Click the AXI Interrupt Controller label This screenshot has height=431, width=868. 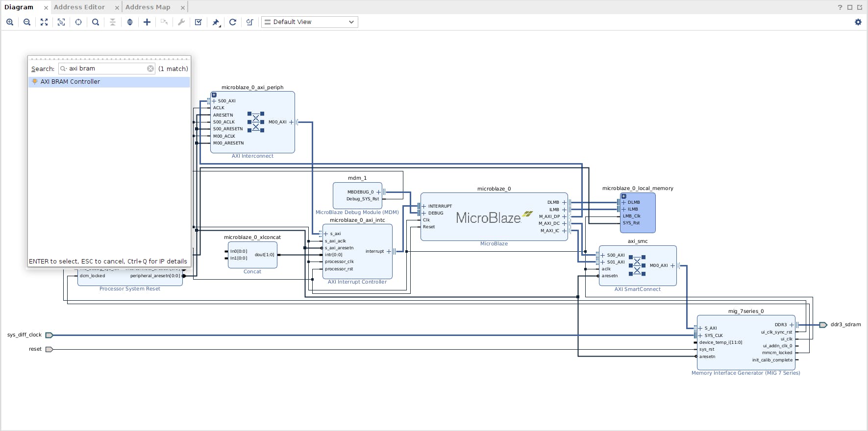click(x=357, y=282)
